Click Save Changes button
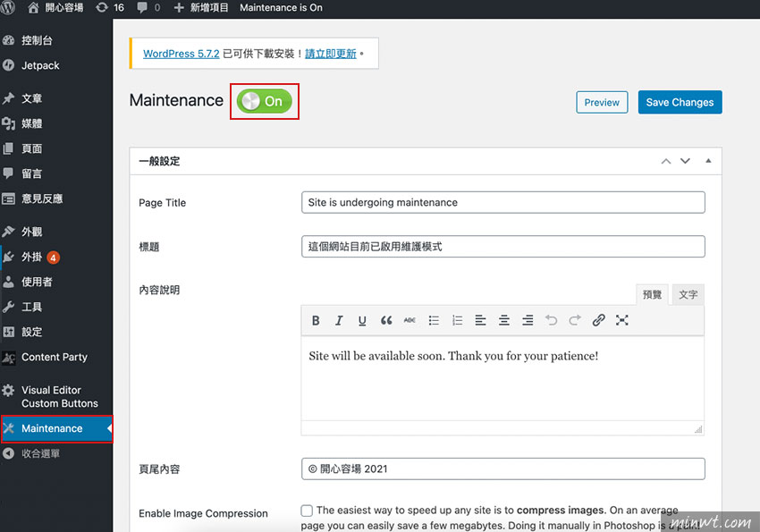Screen dimensions: 760x532 click(680, 102)
